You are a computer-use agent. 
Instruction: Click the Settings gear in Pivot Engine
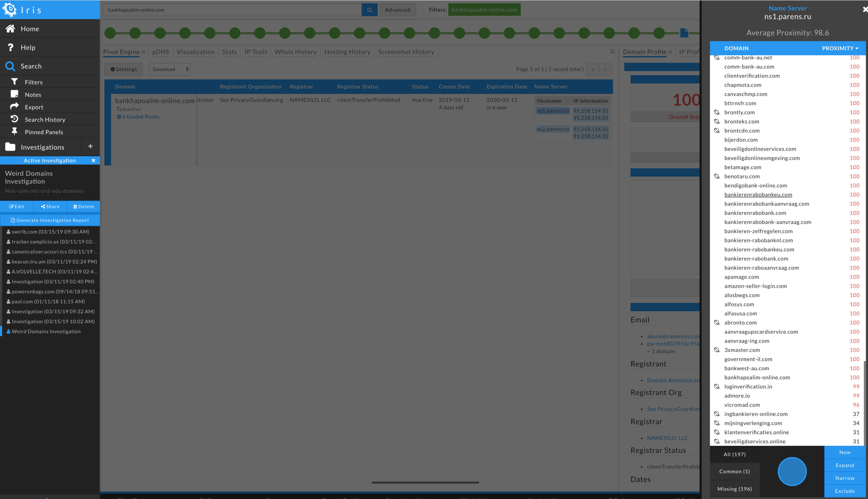click(x=123, y=69)
